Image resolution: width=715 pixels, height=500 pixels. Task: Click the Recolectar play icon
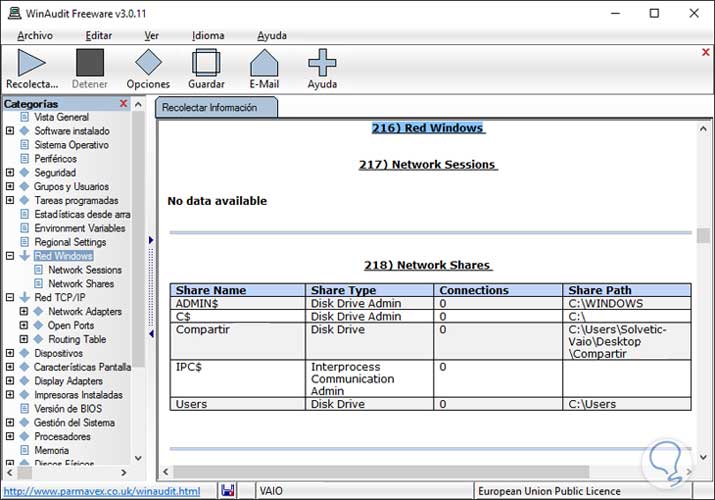(x=32, y=63)
